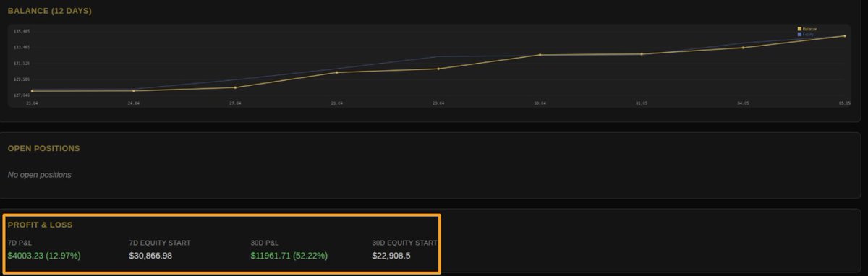Toggle the Equity series in chart legend
Image resolution: width=868 pixels, height=276 pixels.
coord(805,34)
